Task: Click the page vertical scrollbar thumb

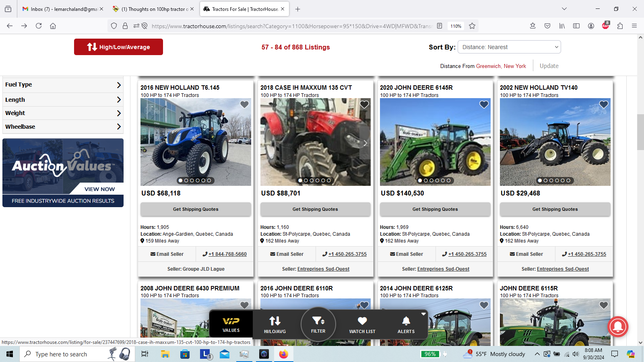Action: 640,132
